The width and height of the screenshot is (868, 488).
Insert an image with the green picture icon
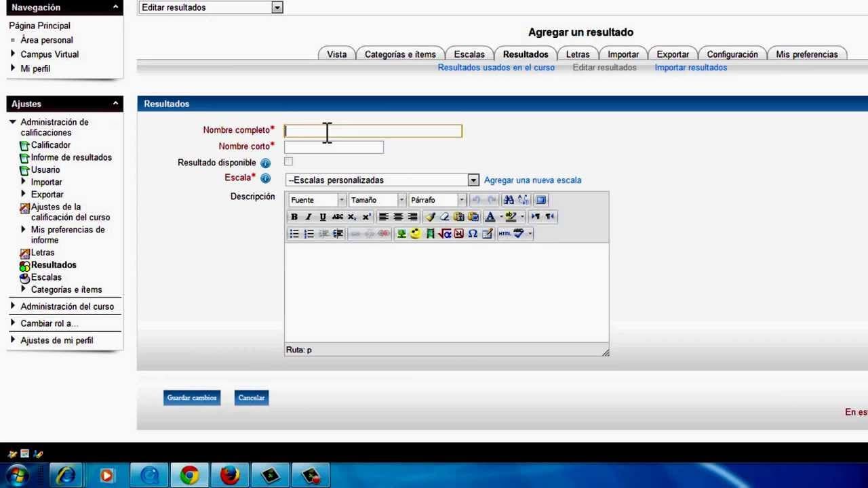coord(401,234)
